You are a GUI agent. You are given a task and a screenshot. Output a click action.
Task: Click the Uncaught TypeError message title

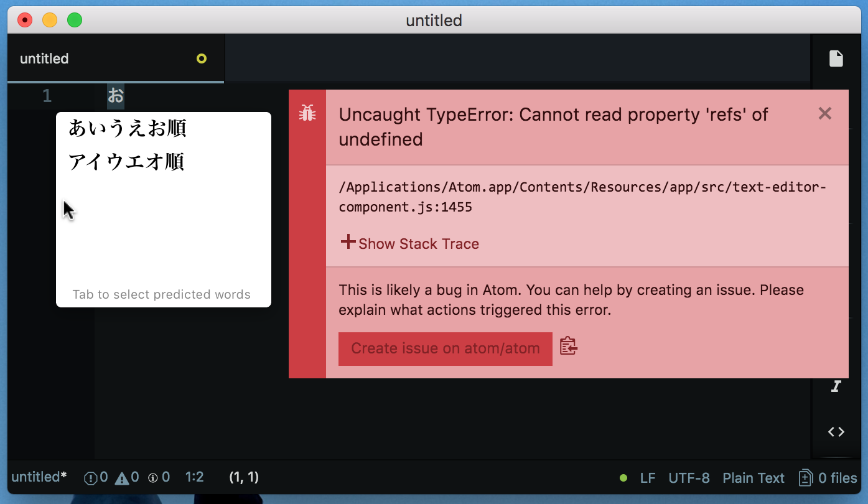(553, 127)
